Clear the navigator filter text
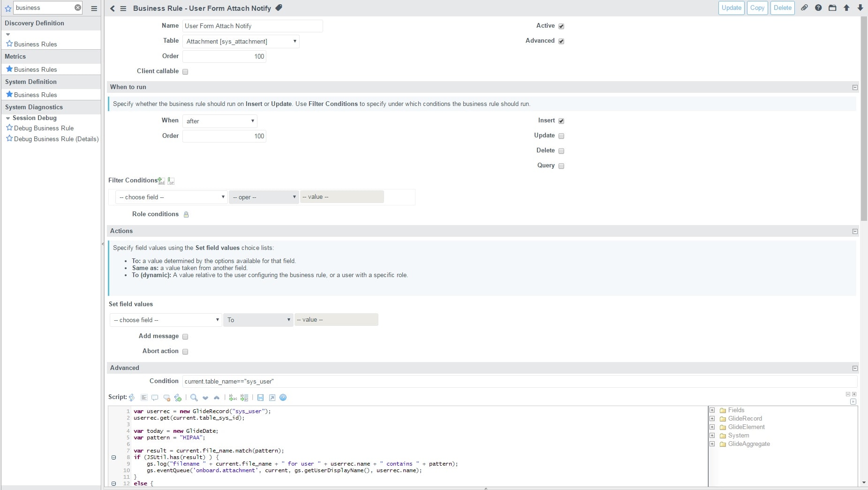 point(78,8)
